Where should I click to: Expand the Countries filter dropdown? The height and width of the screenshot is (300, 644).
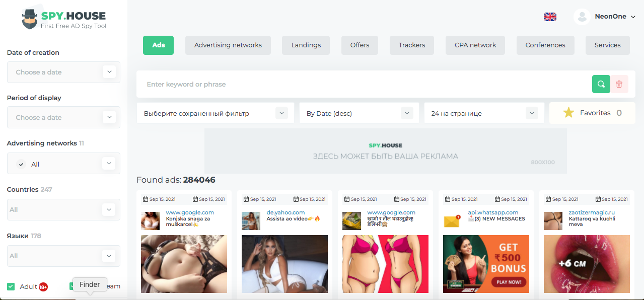(109, 209)
